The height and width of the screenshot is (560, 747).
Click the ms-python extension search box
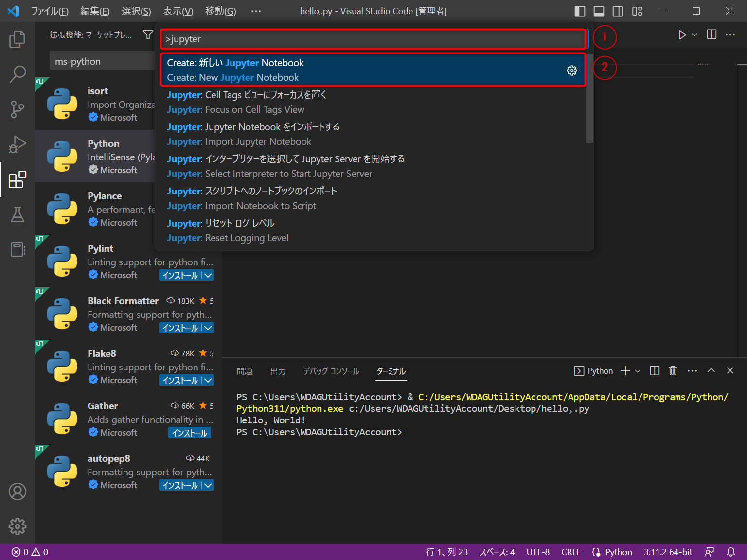[x=102, y=61]
